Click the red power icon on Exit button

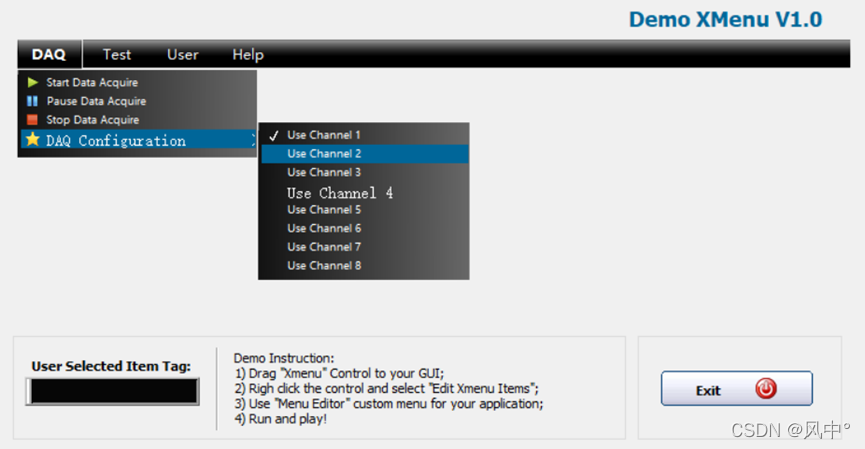click(x=766, y=389)
